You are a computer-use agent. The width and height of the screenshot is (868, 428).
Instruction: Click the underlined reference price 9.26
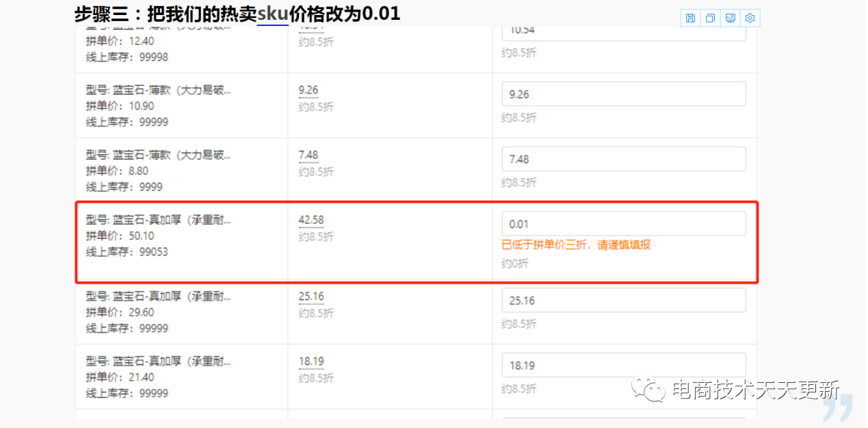point(308,90)
